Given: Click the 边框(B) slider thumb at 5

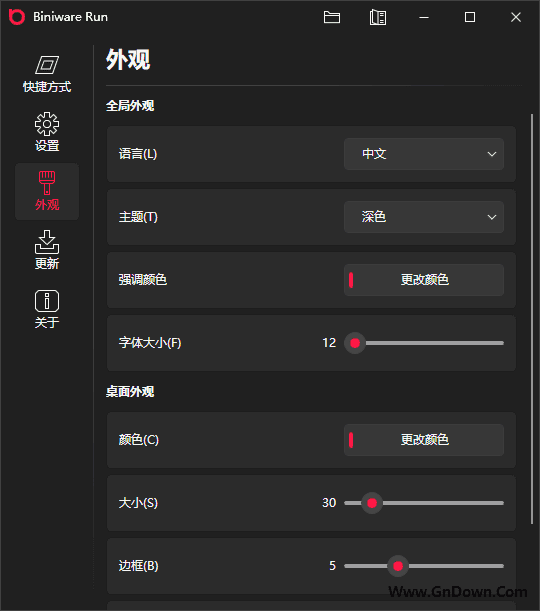Looking at the screenshot, I should click(x=398, y=566).
